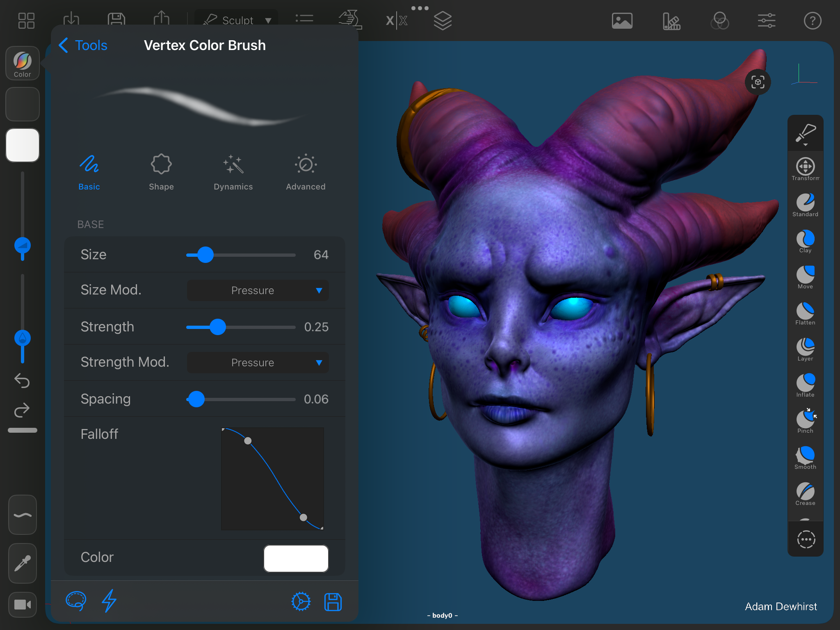Select the Move brush
840x630 pixels.
click(806, 277)
